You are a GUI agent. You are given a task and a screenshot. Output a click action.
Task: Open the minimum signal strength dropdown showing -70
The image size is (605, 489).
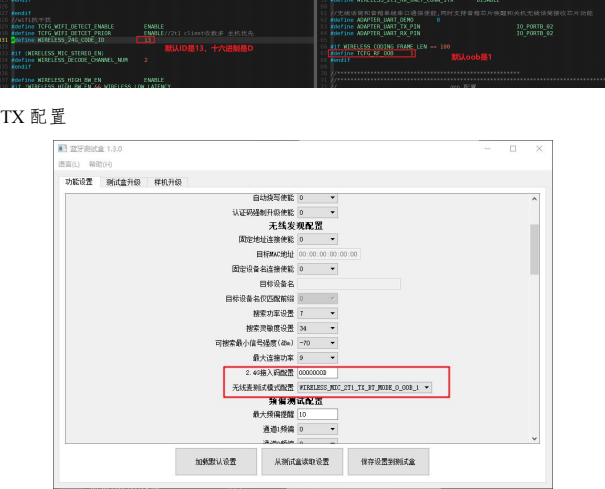coord(318,343)
